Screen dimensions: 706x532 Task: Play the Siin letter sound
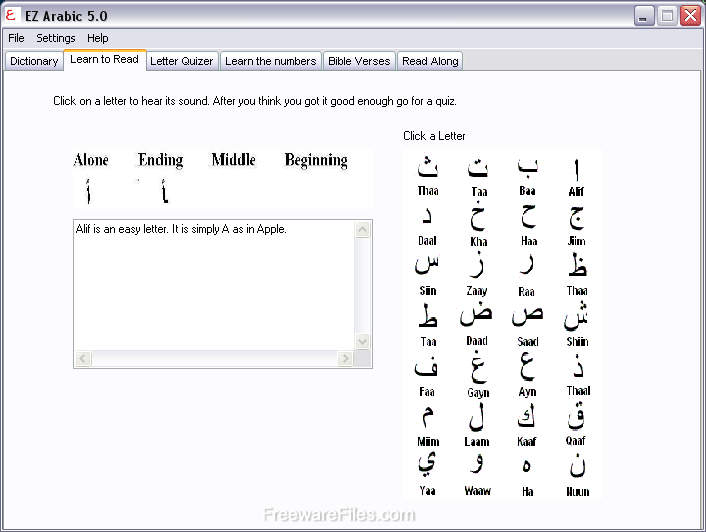[x=427, y=265]
